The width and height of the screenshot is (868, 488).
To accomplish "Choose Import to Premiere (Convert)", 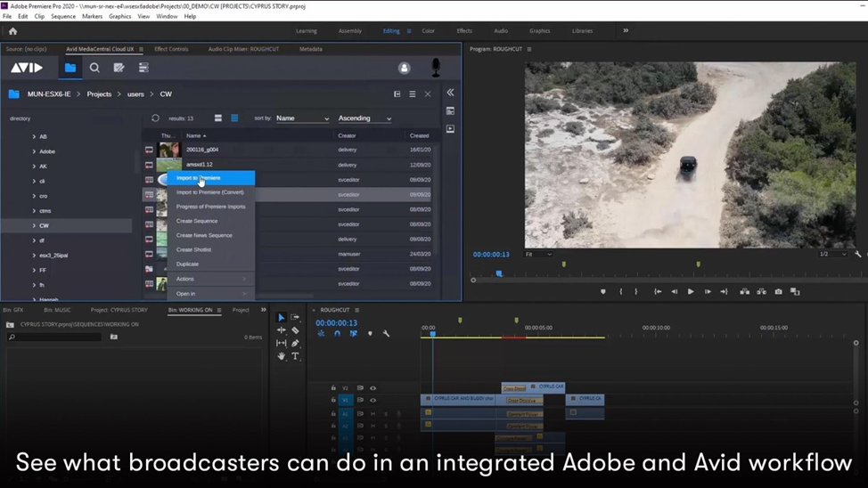I will (211, 192).
